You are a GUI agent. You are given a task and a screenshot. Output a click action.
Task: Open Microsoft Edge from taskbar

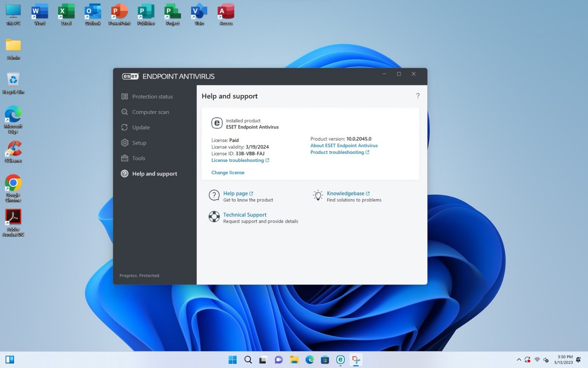pyautogui.click(x=309, y=360)
